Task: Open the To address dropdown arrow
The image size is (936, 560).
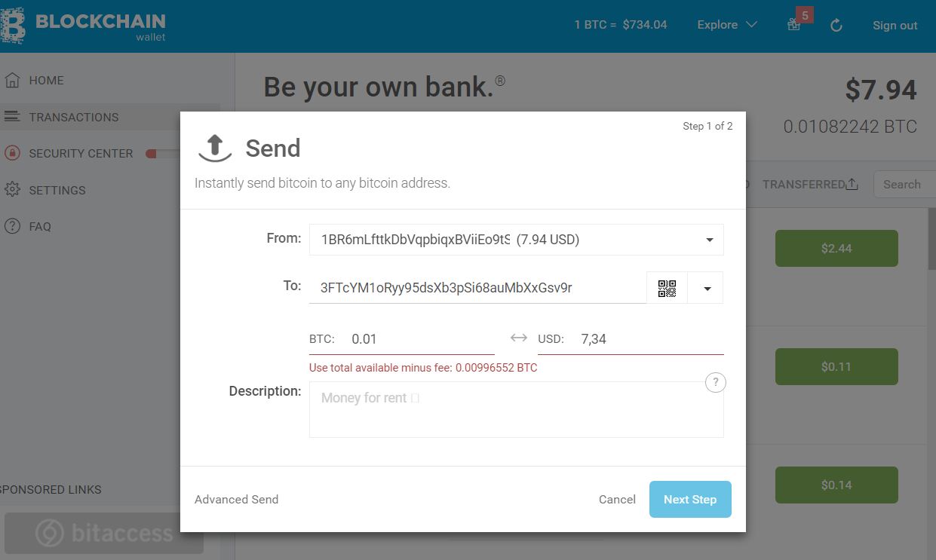Action: 706,288
